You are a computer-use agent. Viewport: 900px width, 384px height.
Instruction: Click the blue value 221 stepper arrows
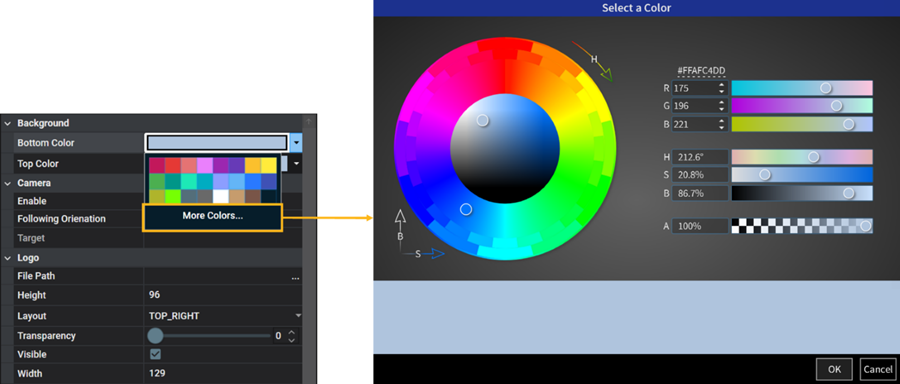point(721,124)
